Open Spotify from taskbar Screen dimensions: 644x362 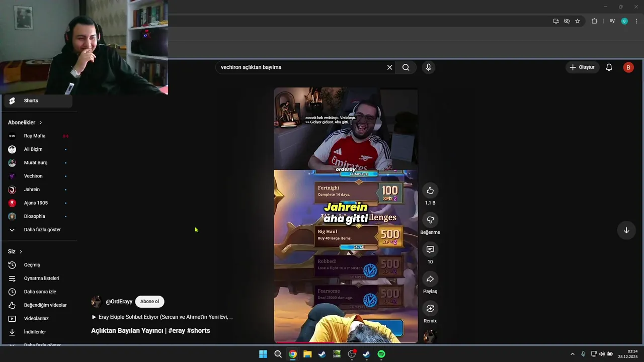381,354
